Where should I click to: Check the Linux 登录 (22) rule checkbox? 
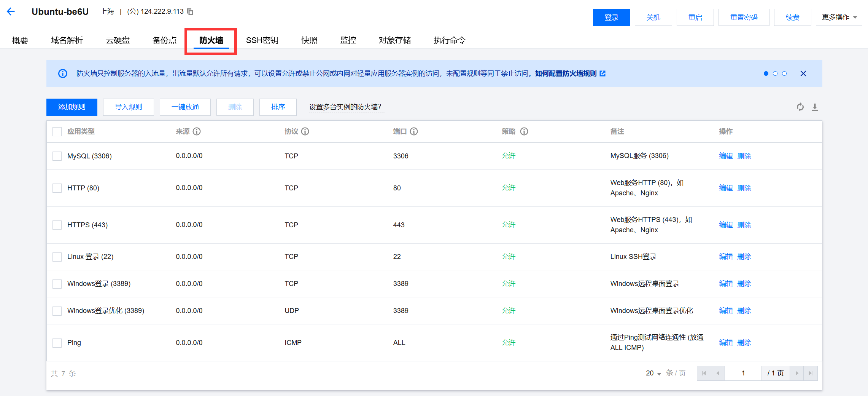pyautogui.click(x=57, y=257)
